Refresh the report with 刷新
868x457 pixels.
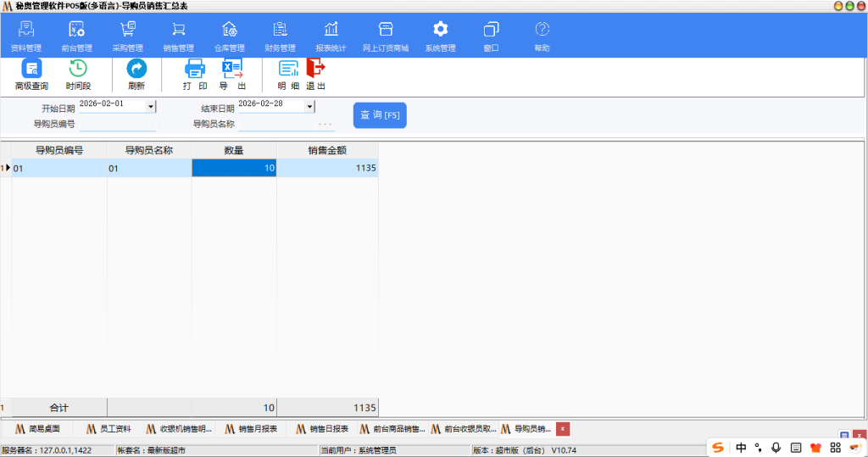pyautogui.click(x=136, y=75)
